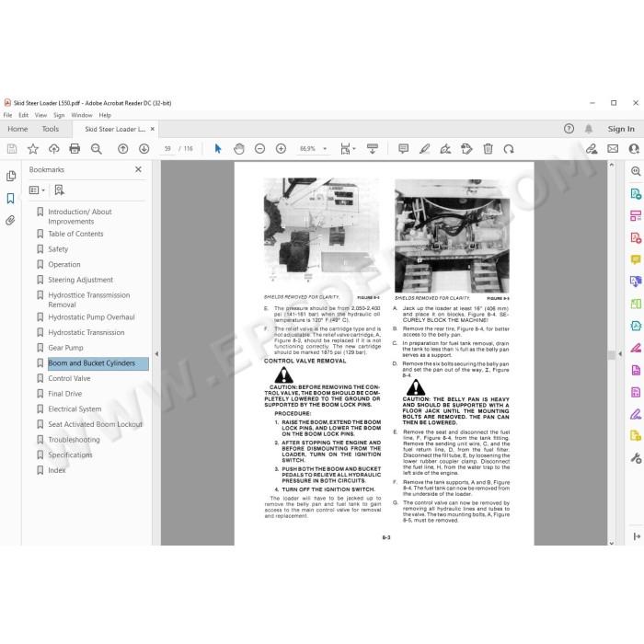Rotate the page with the rotate icon
The height and width of the screenshot is (644, 644).
tap(509, 149)
